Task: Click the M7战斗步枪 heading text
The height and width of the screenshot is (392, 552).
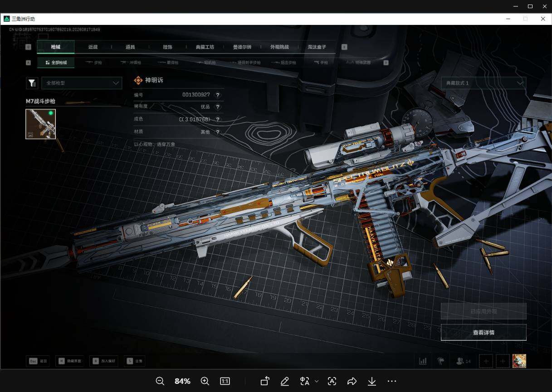Action: pyautogui.click(x=40, y=101)
